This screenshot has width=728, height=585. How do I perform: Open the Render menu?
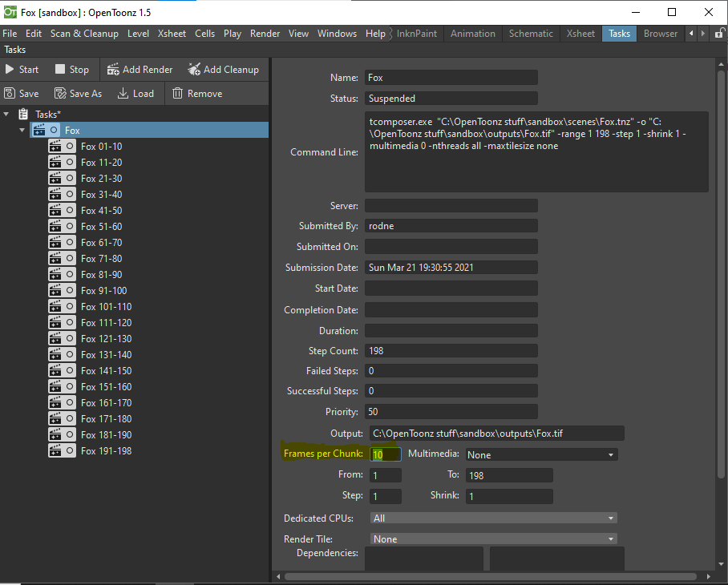click(265, 33)
